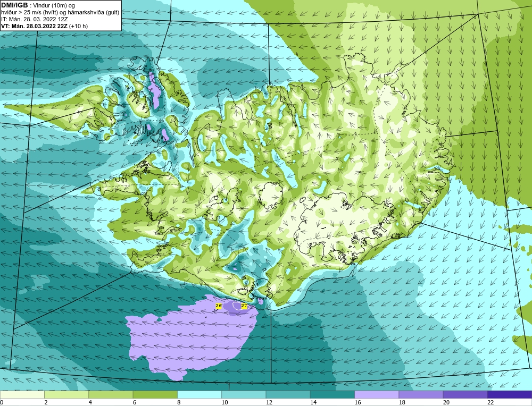
Task: Click the "18" label on the wind scale
Action: 401,402
